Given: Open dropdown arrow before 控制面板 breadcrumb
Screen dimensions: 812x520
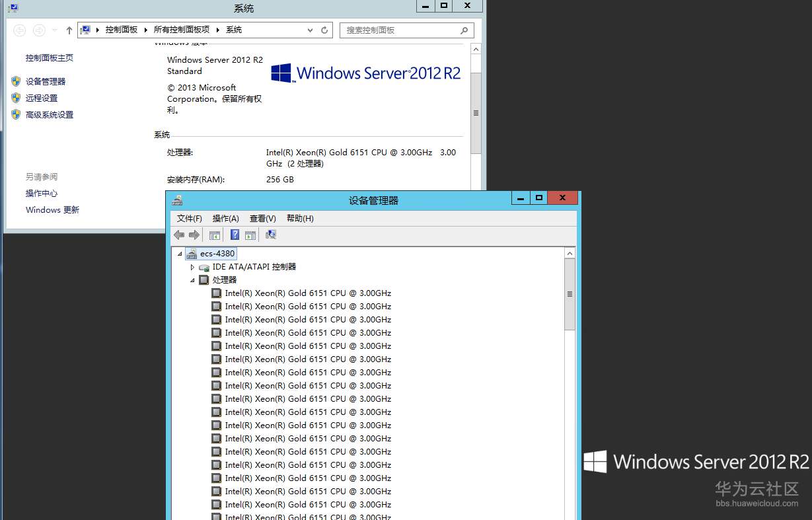Looking at the screenshot, I should pyautogui.click(x=98, y=30).
